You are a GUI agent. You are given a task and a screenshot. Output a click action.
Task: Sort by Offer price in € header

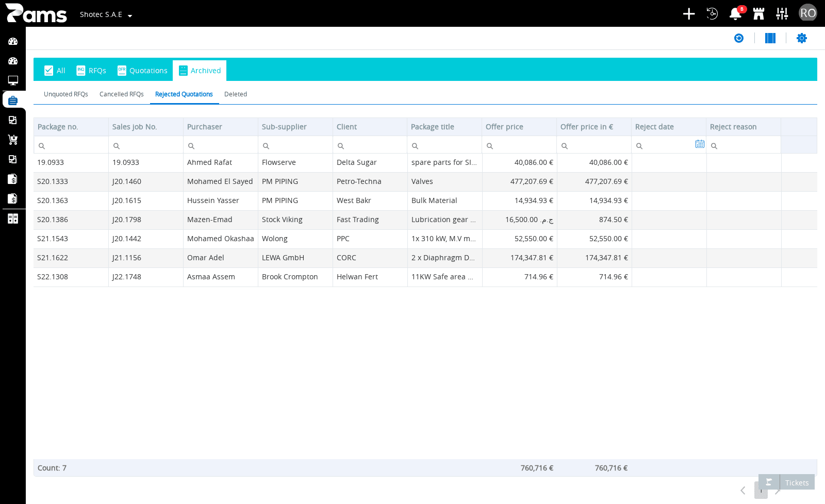[x=594, y=127]
